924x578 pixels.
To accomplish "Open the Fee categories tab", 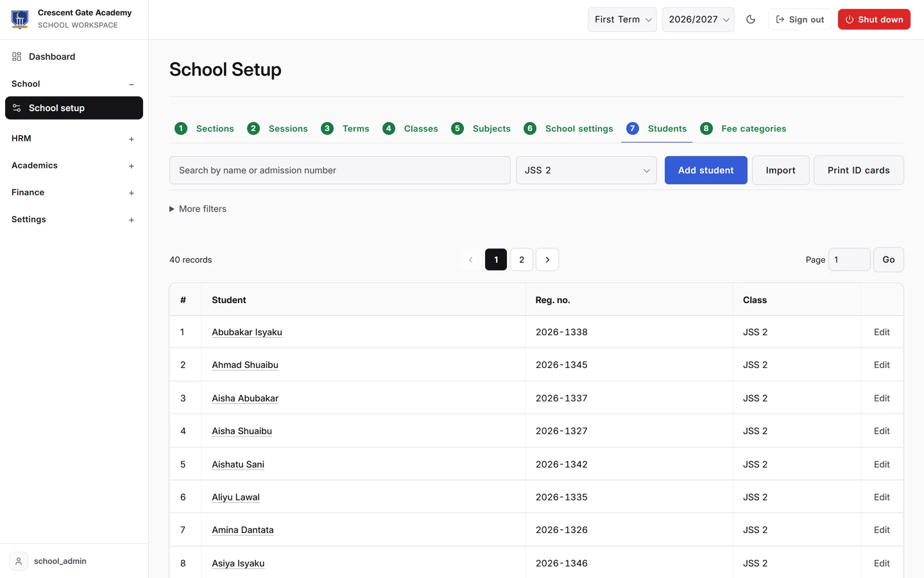I will 743,128.
